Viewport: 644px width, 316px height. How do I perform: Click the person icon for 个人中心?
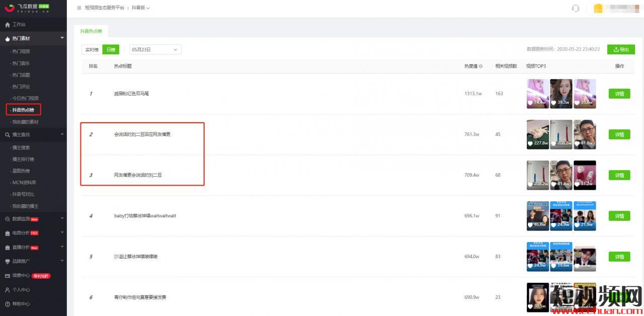click(7, 290)
